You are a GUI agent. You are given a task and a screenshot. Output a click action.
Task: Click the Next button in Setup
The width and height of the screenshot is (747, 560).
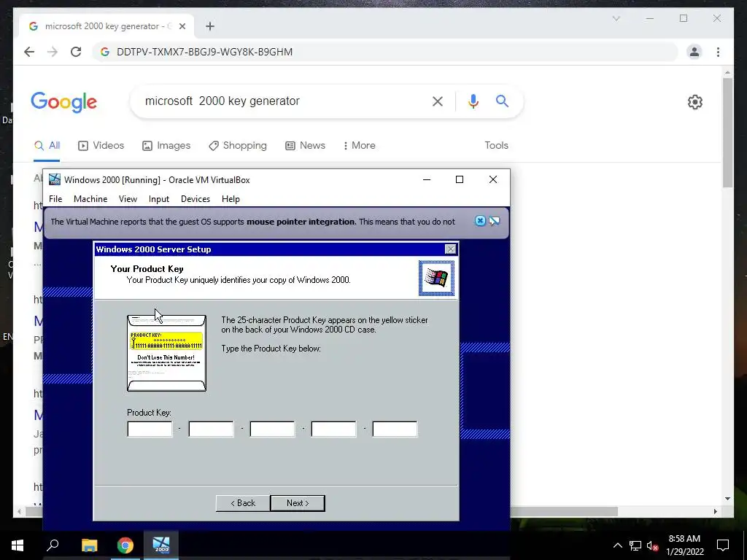(x=298, y=503)
